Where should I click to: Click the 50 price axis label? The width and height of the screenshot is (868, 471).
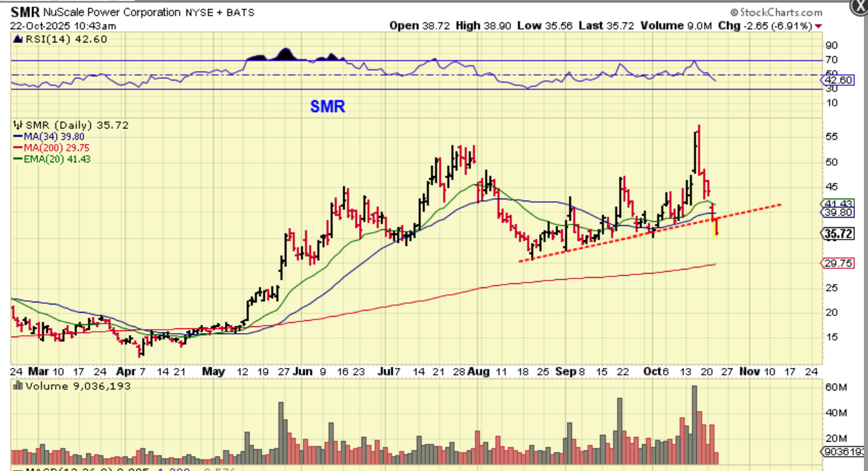click(832, 162)
